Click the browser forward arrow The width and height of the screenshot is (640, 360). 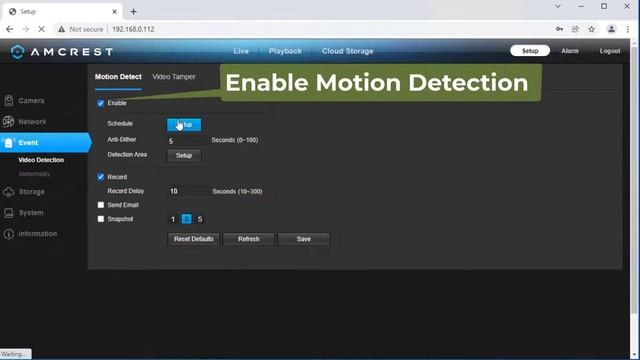point(25,29)
